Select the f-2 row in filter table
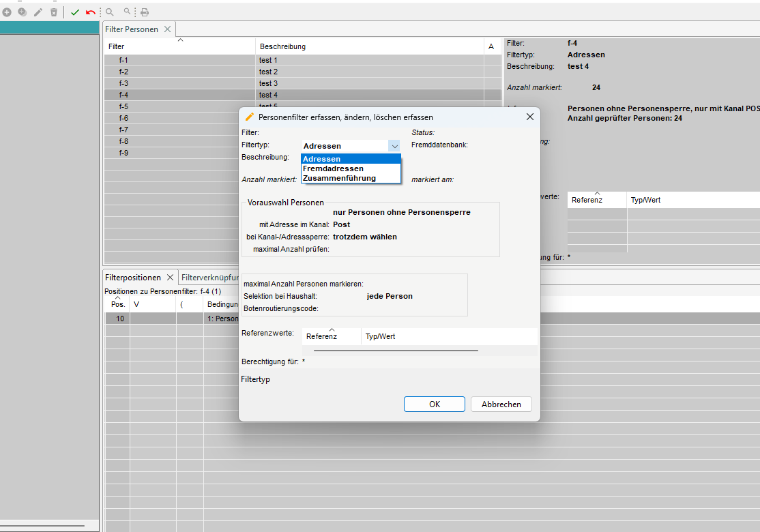Screen dimensions: 760x532 pos(123,72)
